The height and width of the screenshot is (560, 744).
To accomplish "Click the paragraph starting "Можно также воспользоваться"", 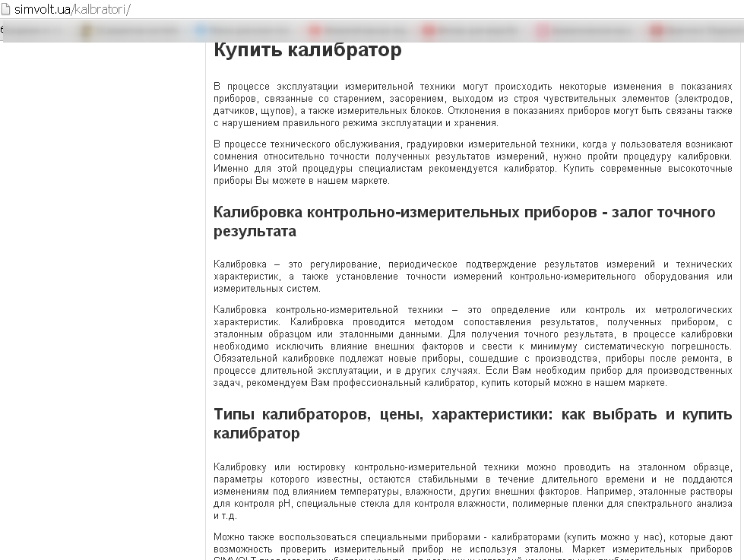I will point(473,547).
